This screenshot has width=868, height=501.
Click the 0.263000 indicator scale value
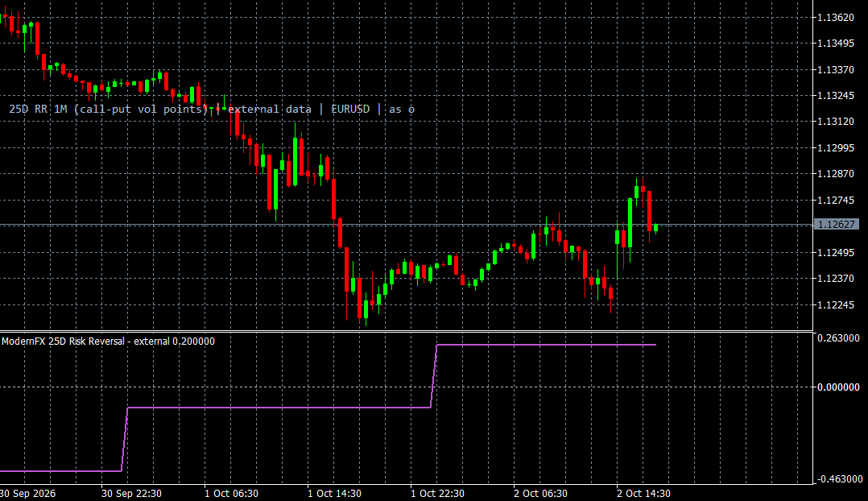839,338
